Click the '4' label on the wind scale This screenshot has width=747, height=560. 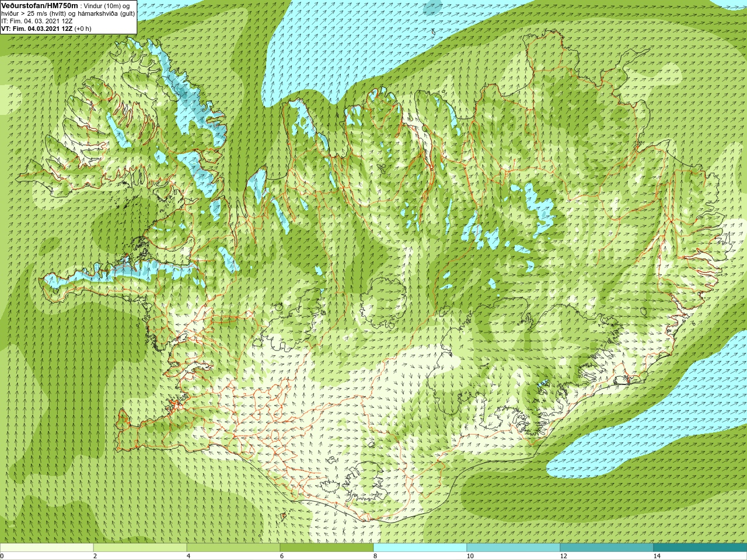tap(189, 556)
